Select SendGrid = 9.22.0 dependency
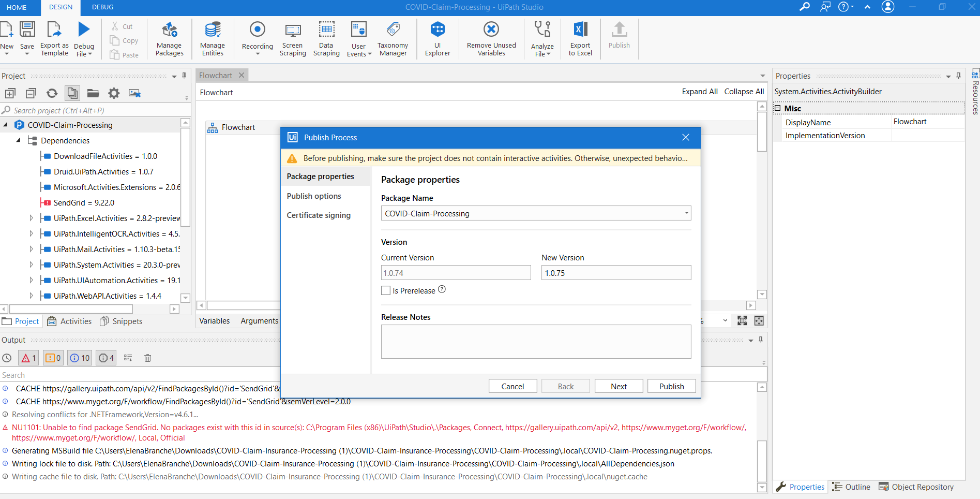 click(84, 203)
